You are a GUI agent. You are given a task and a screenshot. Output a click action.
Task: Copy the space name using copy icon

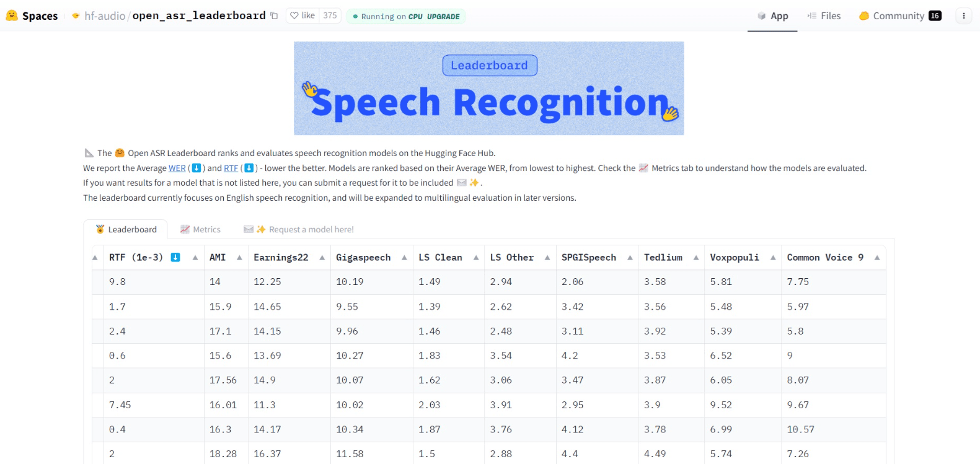click(274, 15)
